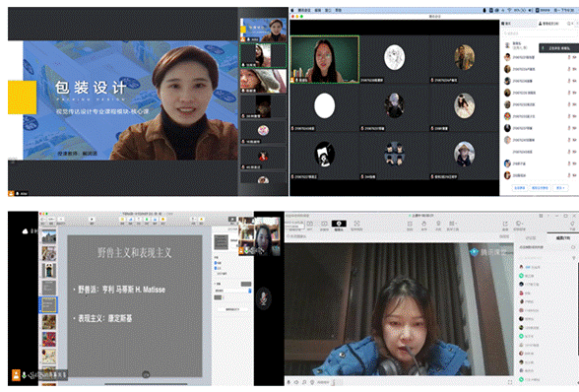Switch to the discussion tab in classroom sidebar
This screenshot has height=392, width=579.
click(x=531, y=238)
